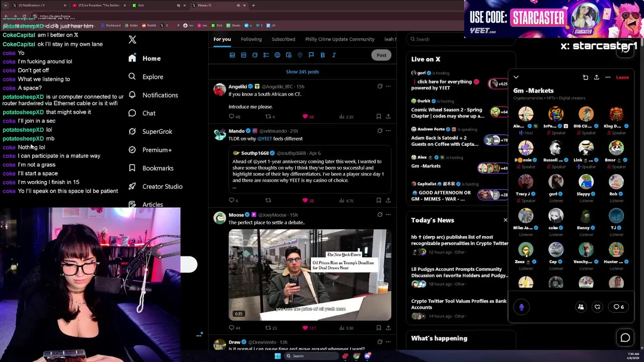Image resolution: width=644 pixels, height=362 pixels.
Task: Click the flag icon in composer
Action: [x=311, y=55]
